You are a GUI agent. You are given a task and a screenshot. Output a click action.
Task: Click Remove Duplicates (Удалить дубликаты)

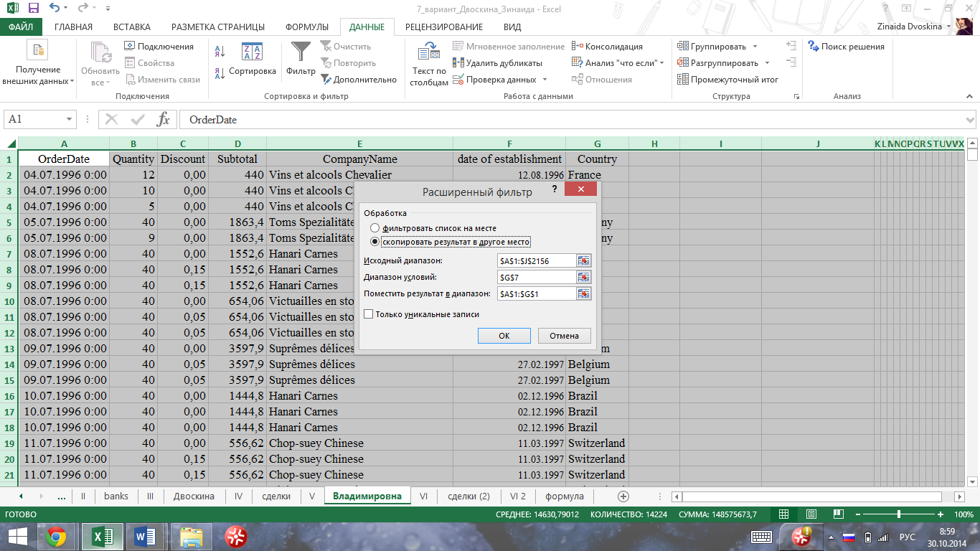[x=497, y=63]
